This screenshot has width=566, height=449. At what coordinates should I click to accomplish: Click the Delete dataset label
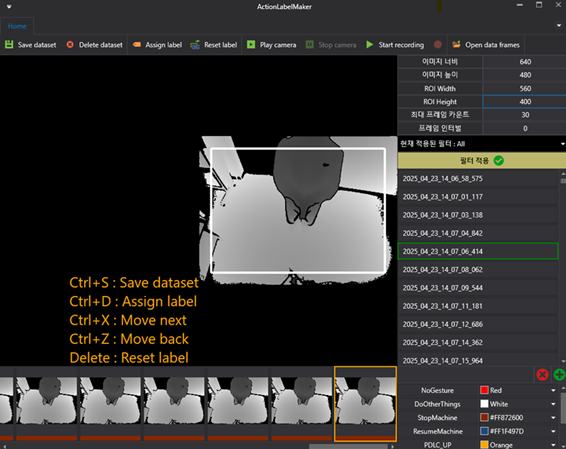(x=101, y=45)
